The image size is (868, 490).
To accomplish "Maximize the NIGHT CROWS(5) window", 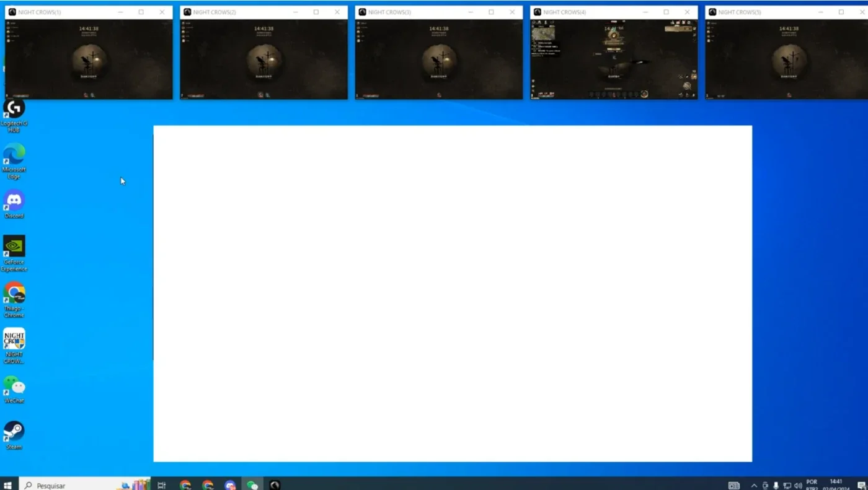I will 841,12.
